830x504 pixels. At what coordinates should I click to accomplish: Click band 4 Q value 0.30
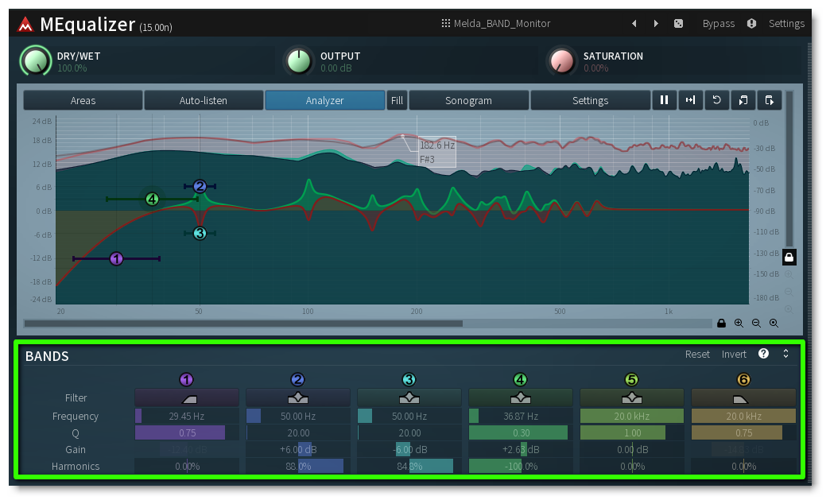point(521,433)
